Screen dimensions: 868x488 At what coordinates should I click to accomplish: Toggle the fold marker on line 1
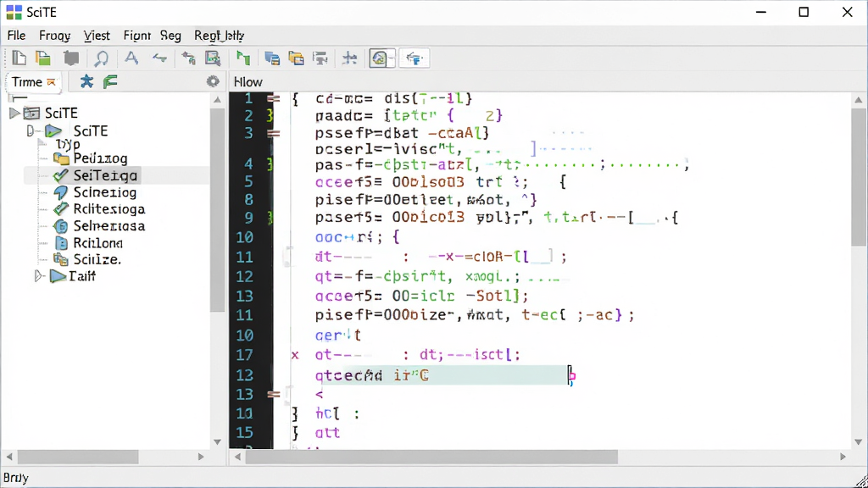coord(274,99)
